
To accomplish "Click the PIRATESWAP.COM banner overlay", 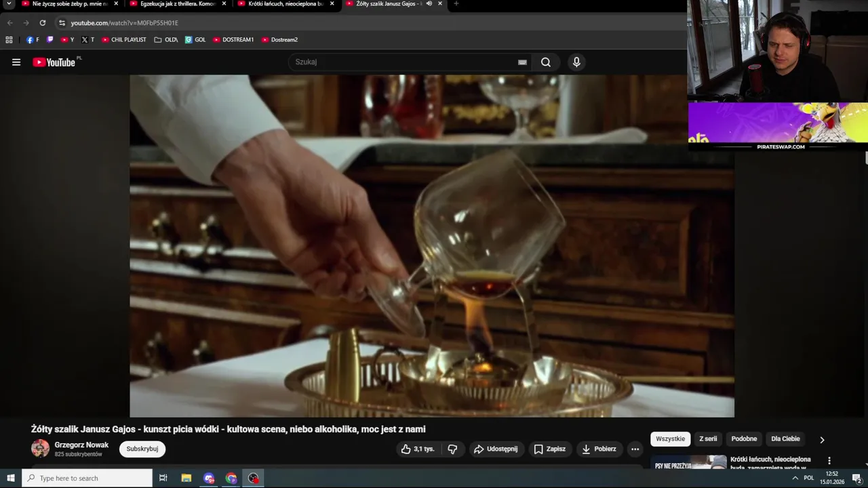I will [778, 126].
